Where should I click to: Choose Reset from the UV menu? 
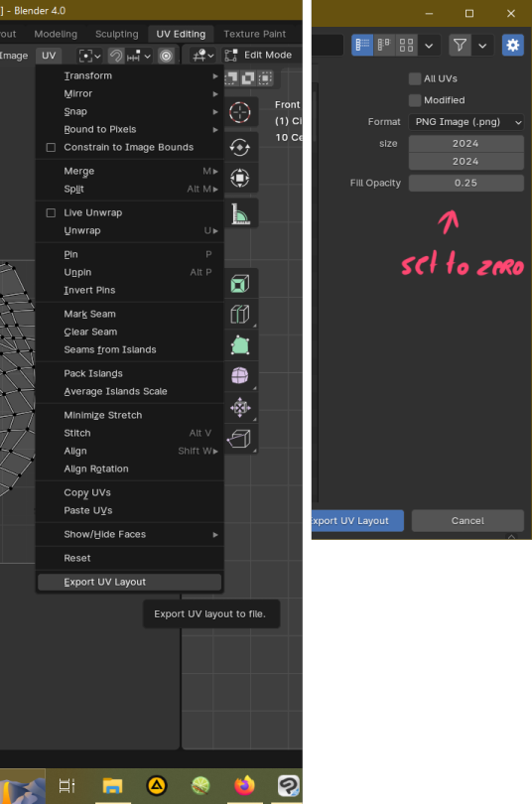coord(130,558)
